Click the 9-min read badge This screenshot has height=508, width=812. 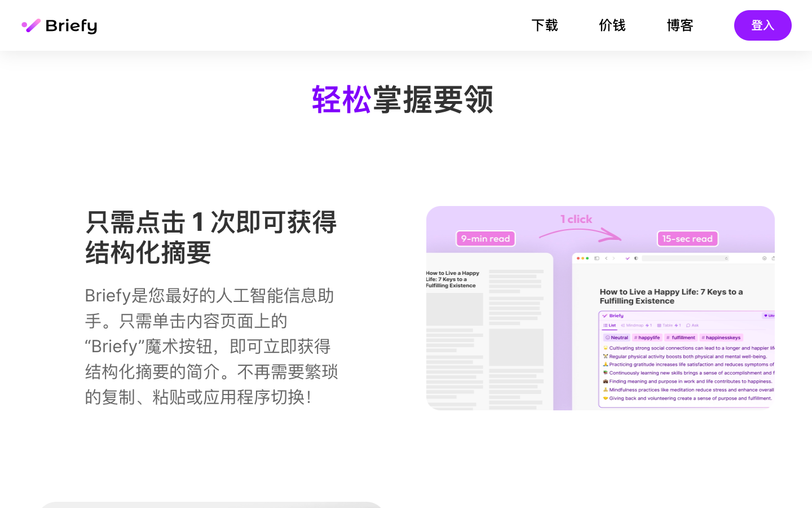pos(485,239)
